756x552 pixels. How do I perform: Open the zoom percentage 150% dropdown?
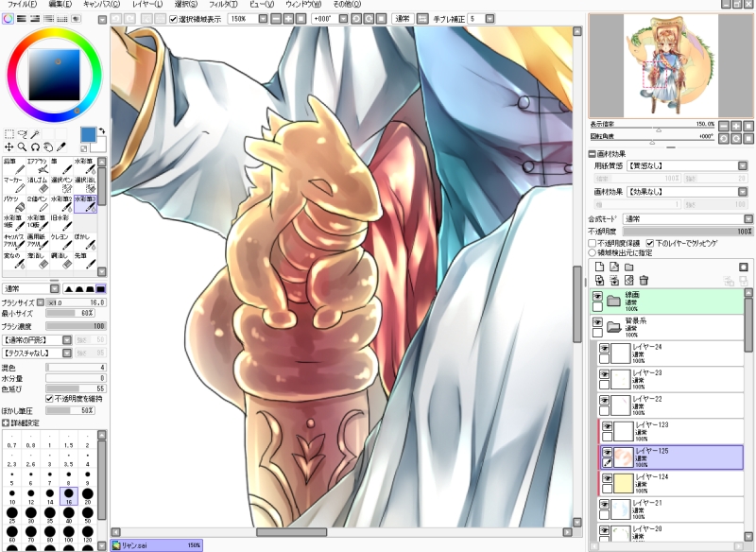(x=263, y=19)
